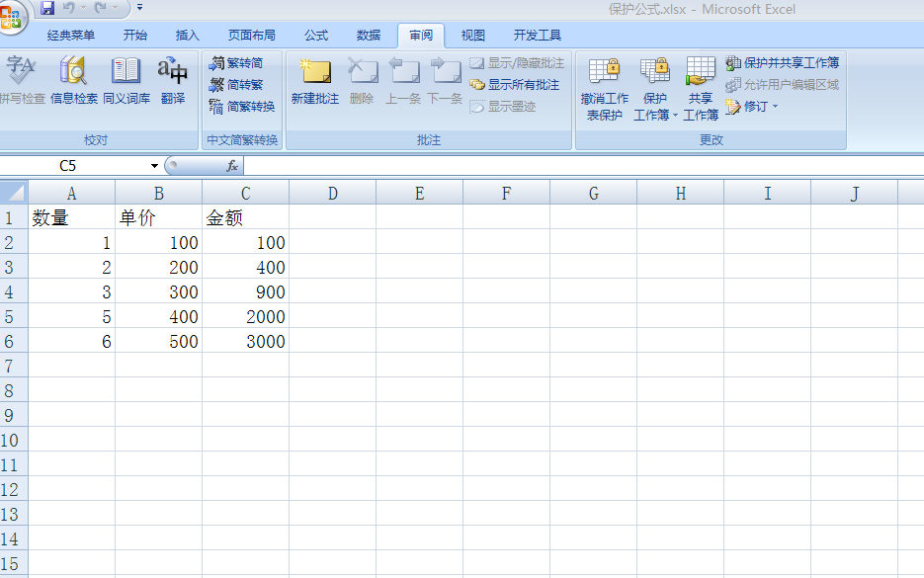Image resolution: width=924 pixels, height=578 pixels.
Task: Click cell B1 containing 单价
Action: [x=158, y=217]
